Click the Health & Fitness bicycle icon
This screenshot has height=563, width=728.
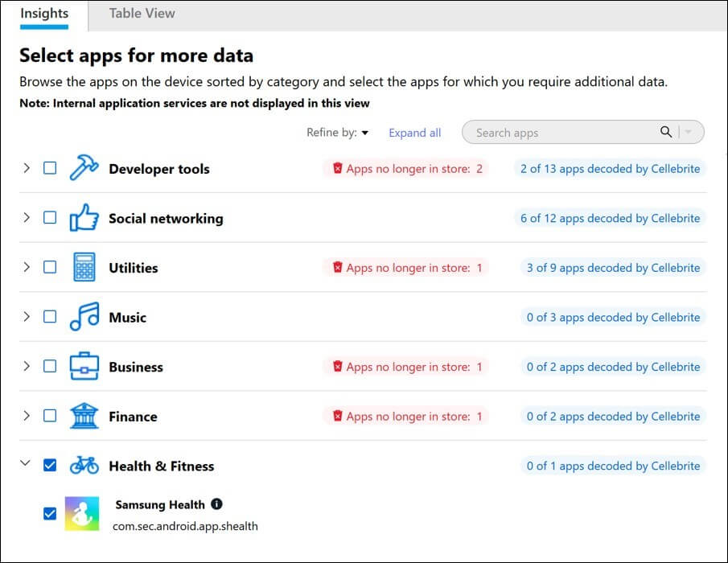[84, 466]
